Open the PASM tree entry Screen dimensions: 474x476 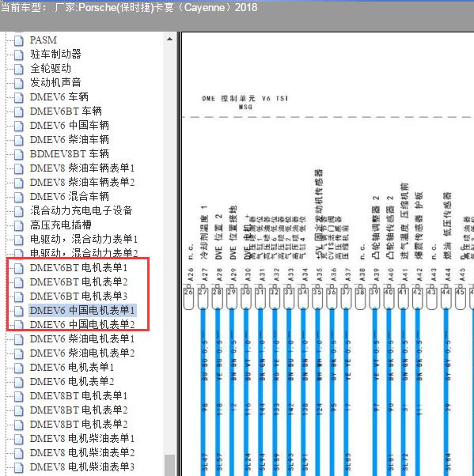pyautogui.click(x=44, y=40)
